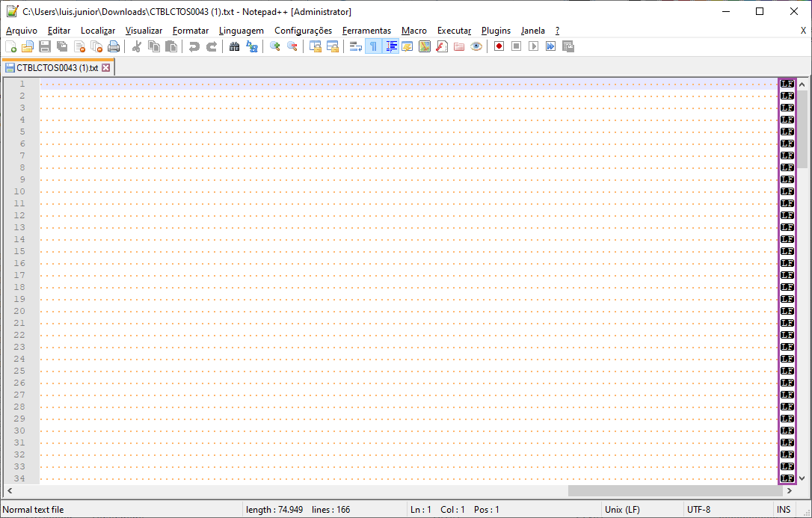Image resolution: width=812 pixels, height=518 pixels.
Task: Toggle synchronized horizontal scrolling
Action: (x=333, y=46)
